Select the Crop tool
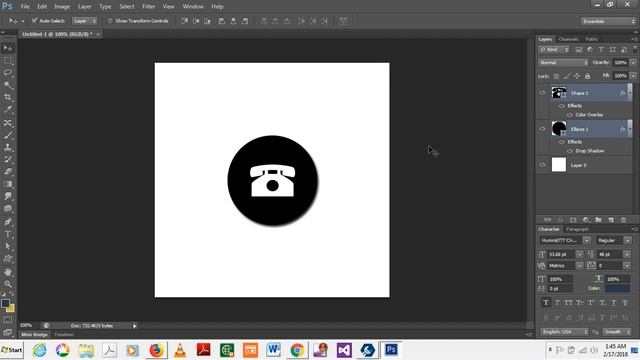640x360 pixels. 8,98
